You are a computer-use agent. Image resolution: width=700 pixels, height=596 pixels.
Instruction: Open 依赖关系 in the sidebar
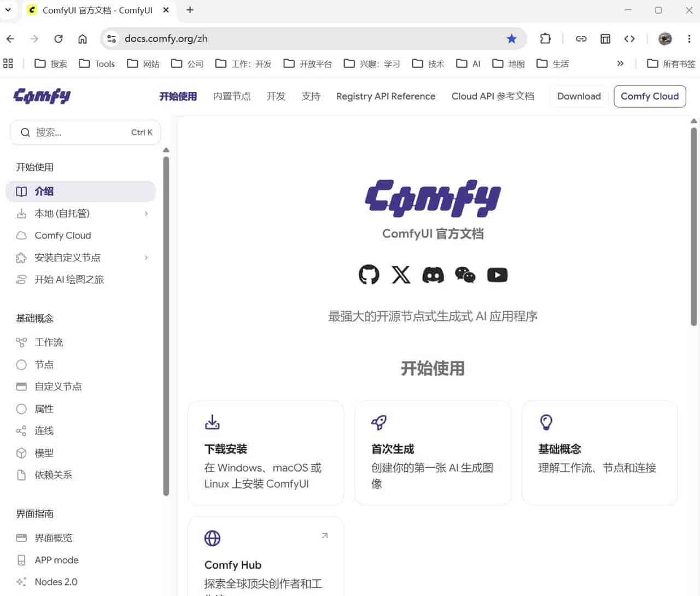click(x=80, y=475)
